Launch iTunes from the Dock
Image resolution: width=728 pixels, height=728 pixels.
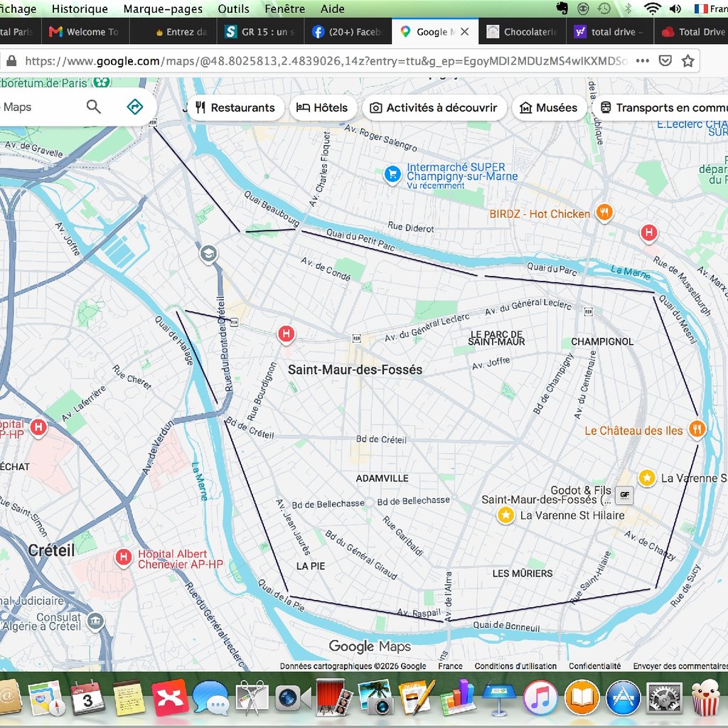tap(540, 698)
